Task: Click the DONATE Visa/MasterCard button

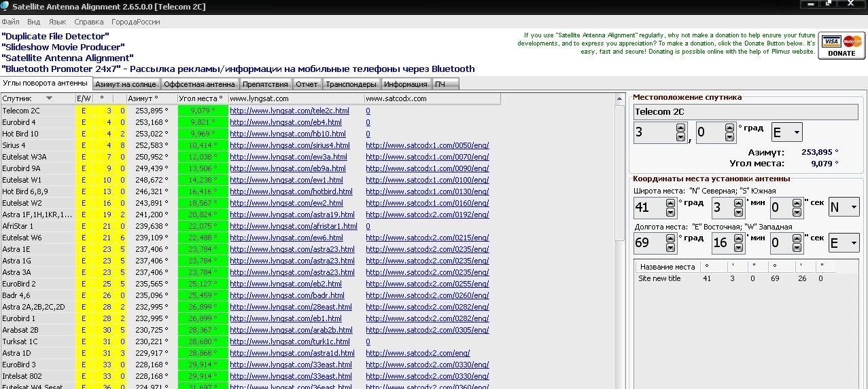Action: pyautogui.click(x=841, y=45)
